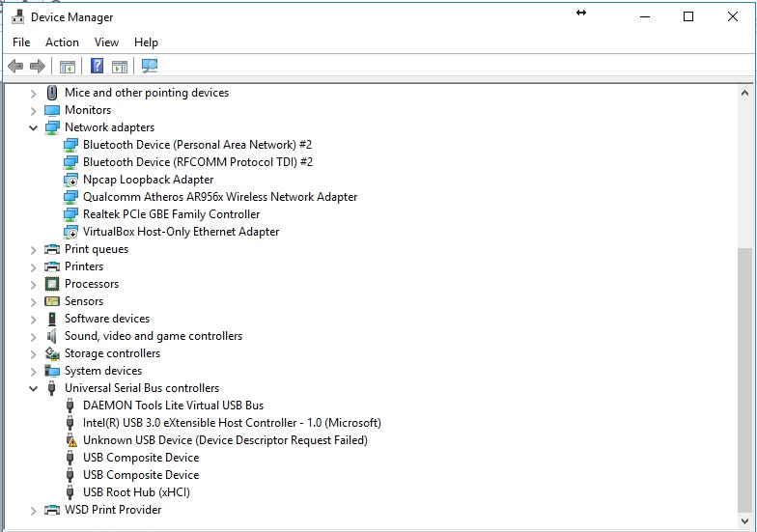Image resolution: width=757 pixels, height=532 pixels.
Task: Expand the Printers category
Action: [33, 266]
